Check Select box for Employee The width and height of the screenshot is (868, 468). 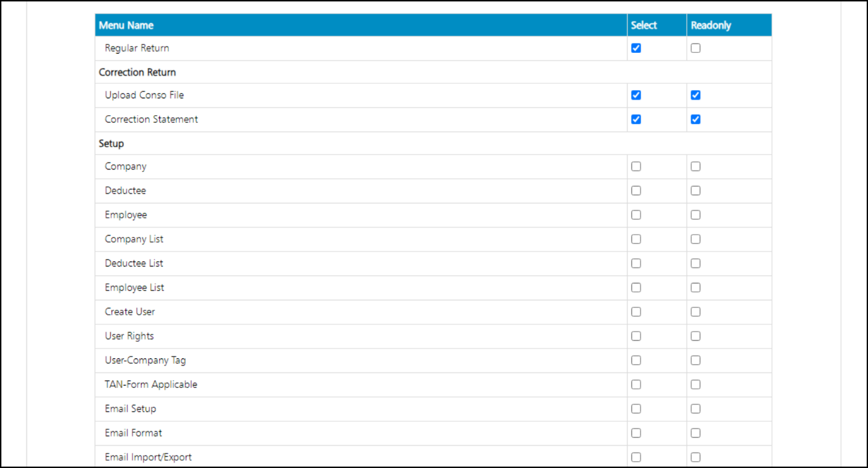(636, 215)
